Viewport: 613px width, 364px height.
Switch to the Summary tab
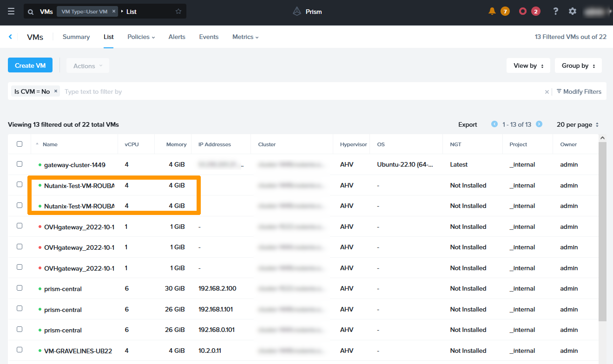(76, 37)
